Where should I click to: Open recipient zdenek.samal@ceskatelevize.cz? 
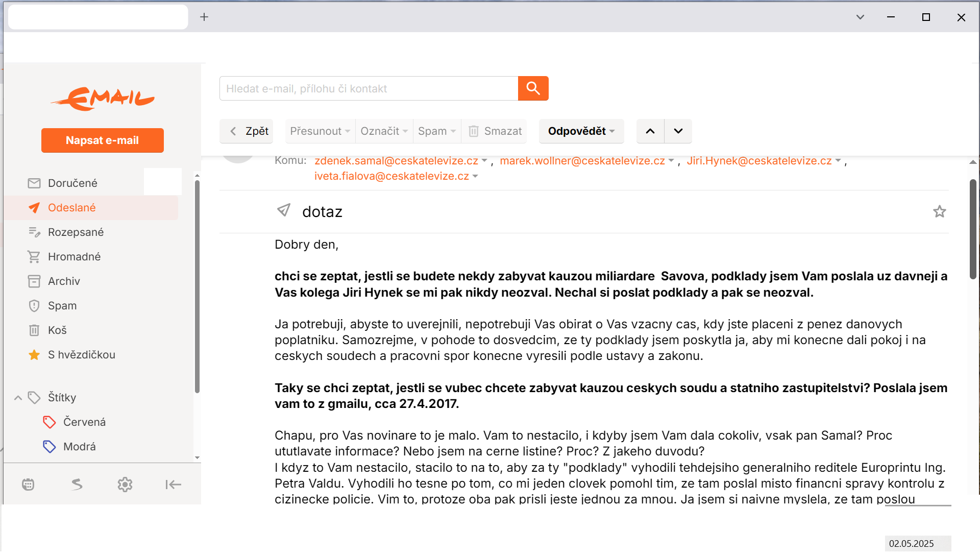396,160
